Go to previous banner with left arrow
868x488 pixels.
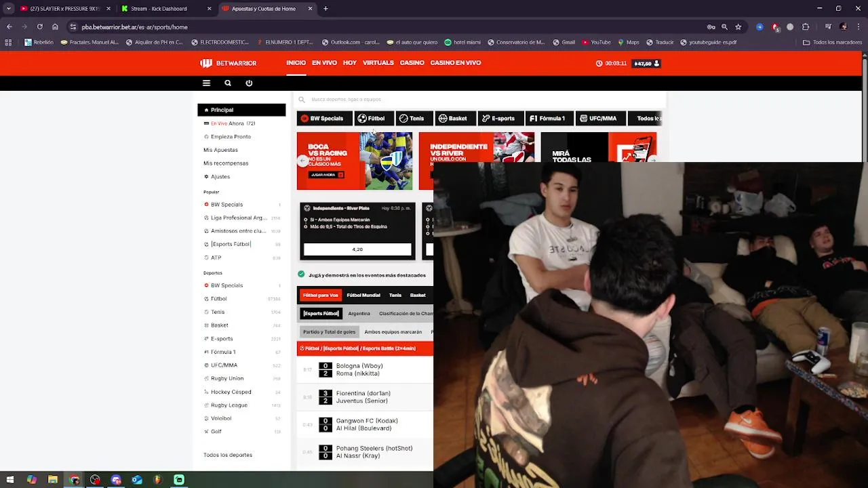302,161
